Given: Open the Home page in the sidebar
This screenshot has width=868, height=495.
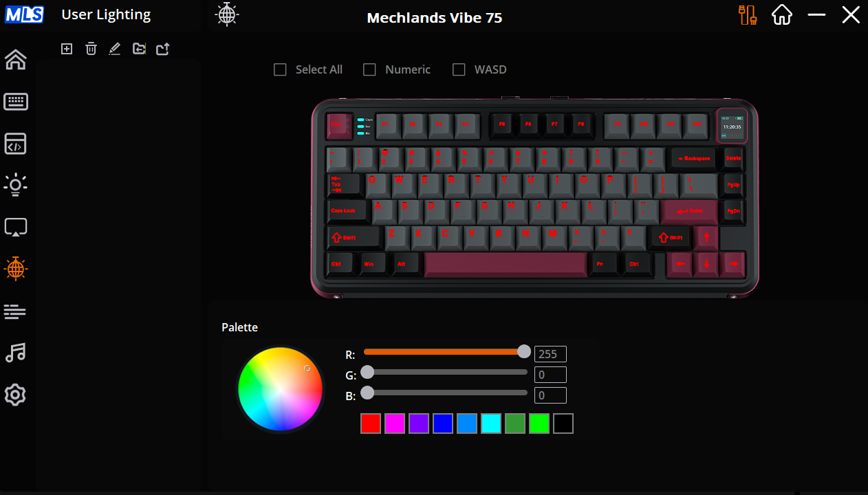Looking at the screenshot, I should [x=16, y=60].
